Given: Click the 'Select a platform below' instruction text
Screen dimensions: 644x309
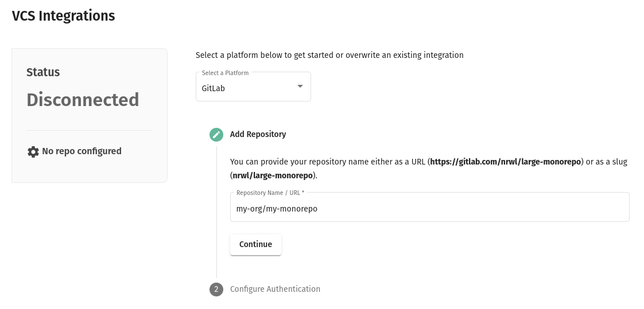Looking at the screenshot, I should [329, 55].
